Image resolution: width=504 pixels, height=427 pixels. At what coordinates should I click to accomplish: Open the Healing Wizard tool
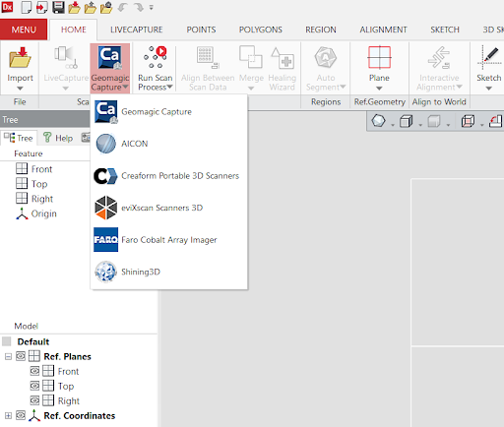(283, 68)
